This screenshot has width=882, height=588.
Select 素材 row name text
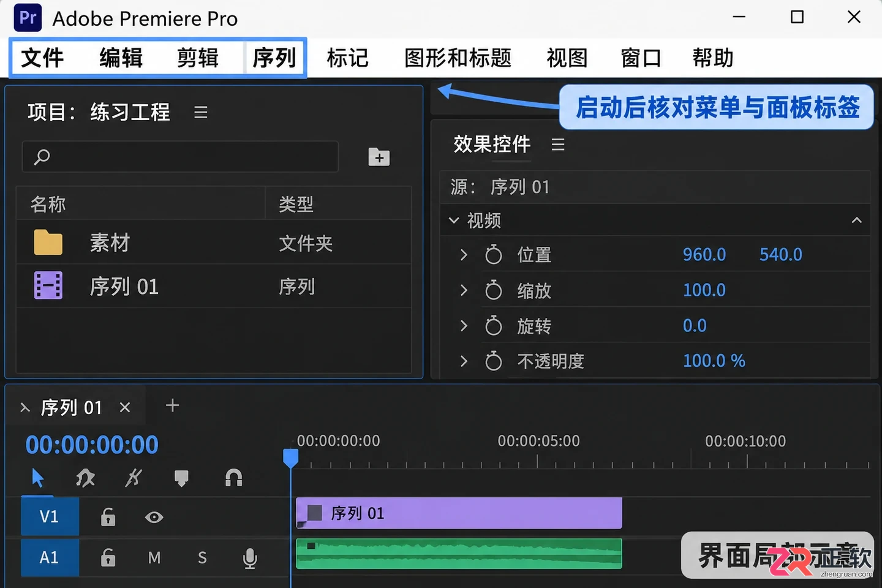(110, 243)
